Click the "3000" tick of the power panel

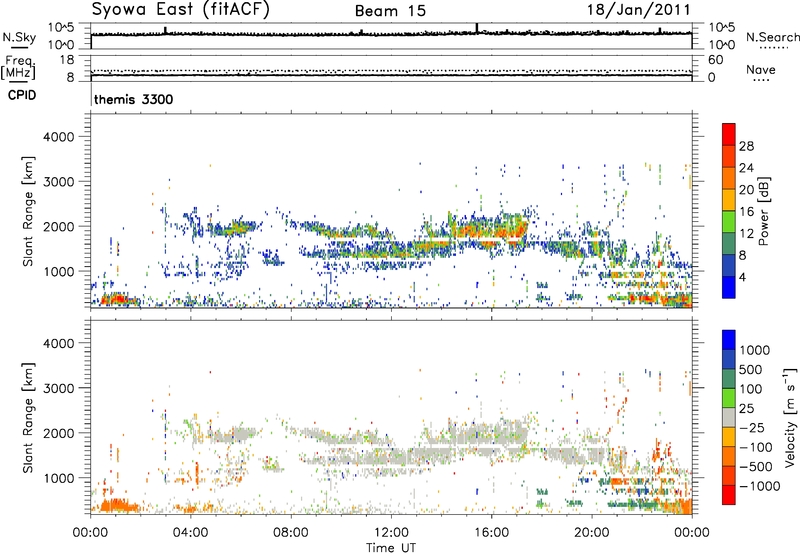[58, 182]
